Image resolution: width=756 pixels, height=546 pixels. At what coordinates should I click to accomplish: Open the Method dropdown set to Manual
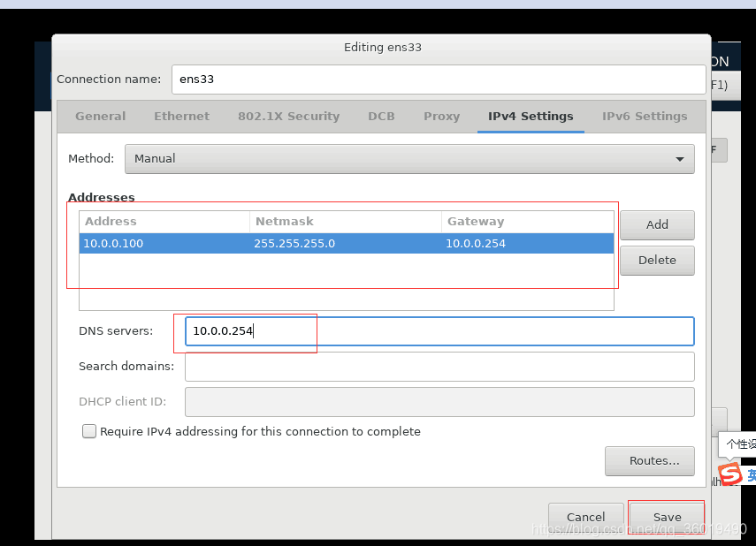pos(409,159)
